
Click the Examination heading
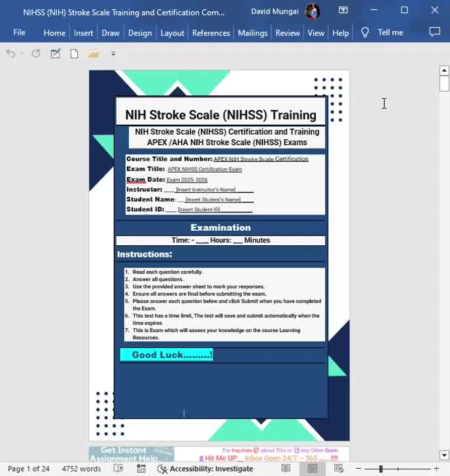coord(220,228)
